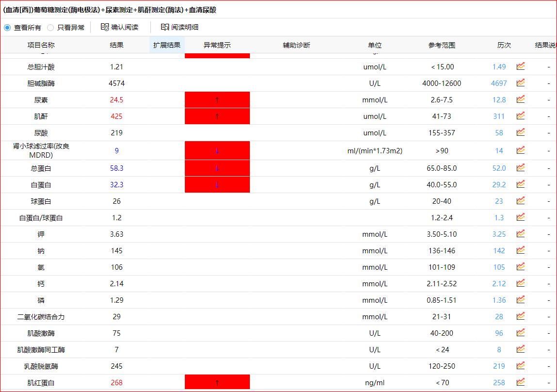
Task: Click the 项目名称 column header
Action: pos(41,45)
